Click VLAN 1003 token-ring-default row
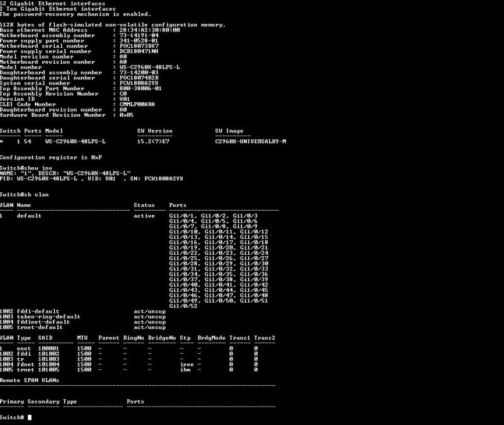This screenshot has width=504, height=425. [83, 317]
